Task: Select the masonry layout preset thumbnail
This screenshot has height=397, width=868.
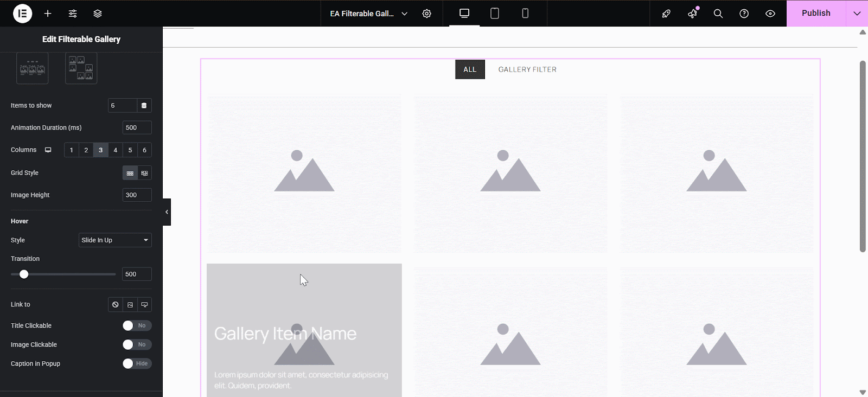Action: [x=81, y=68]
